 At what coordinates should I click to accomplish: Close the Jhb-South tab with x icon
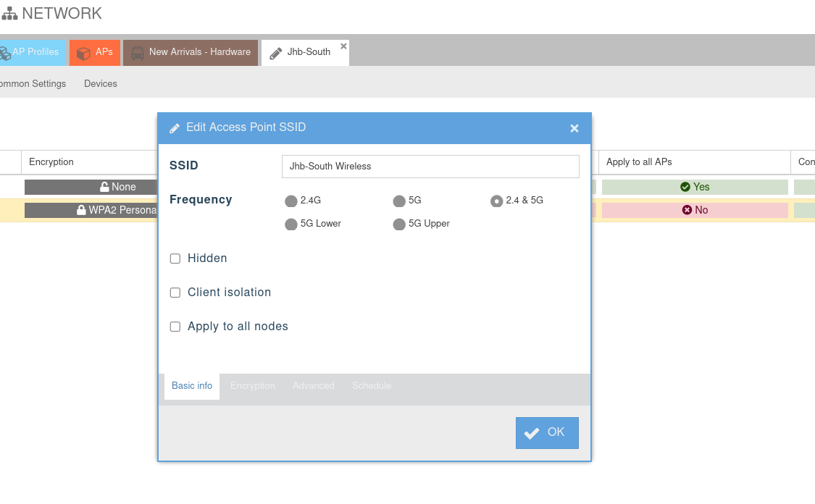(343, 46)
